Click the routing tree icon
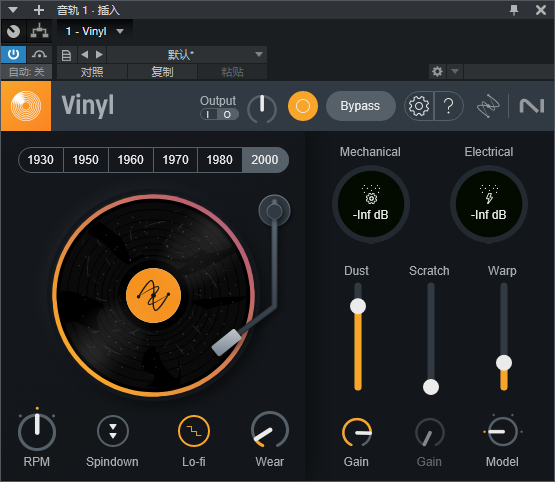The image size is (555, 482). point(39,31)
